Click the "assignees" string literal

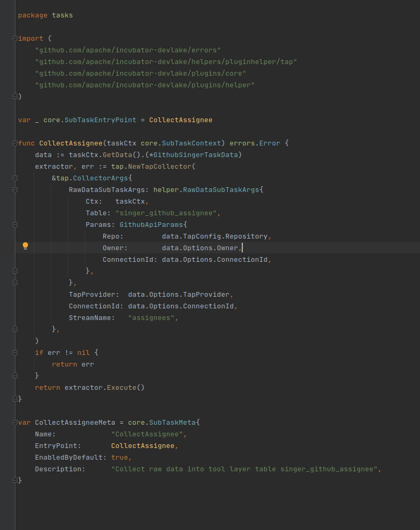pyautogui.click(x=151, y=318)
